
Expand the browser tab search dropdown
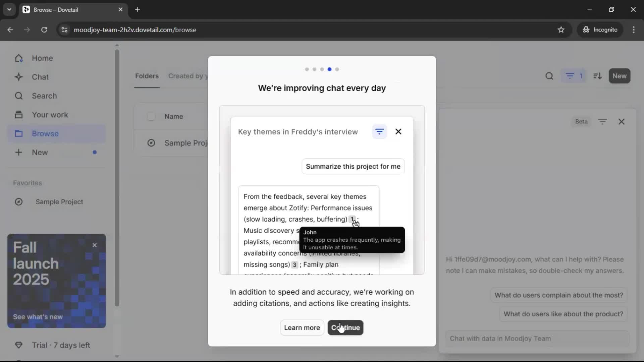coord(9,9)
